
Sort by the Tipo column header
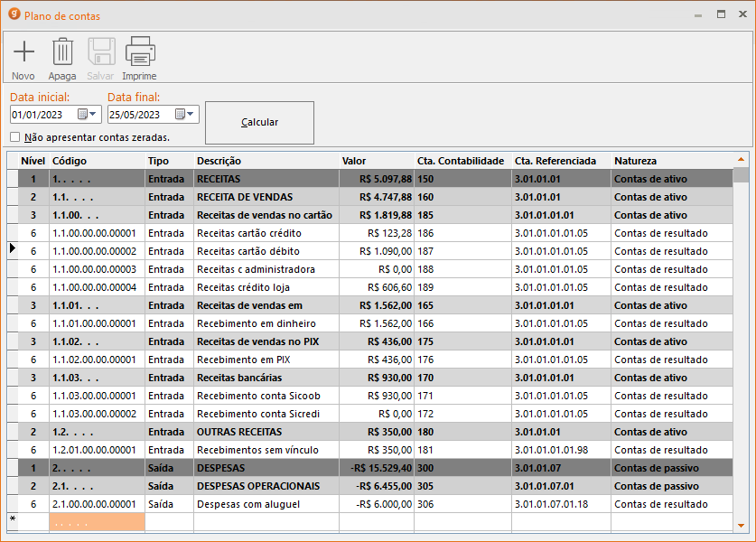[x=170, y=161]
